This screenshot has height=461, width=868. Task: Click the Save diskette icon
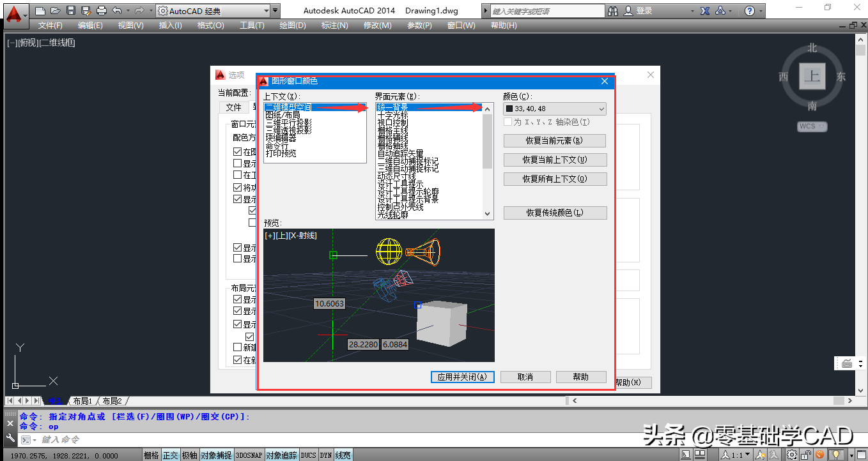[71, 11]
